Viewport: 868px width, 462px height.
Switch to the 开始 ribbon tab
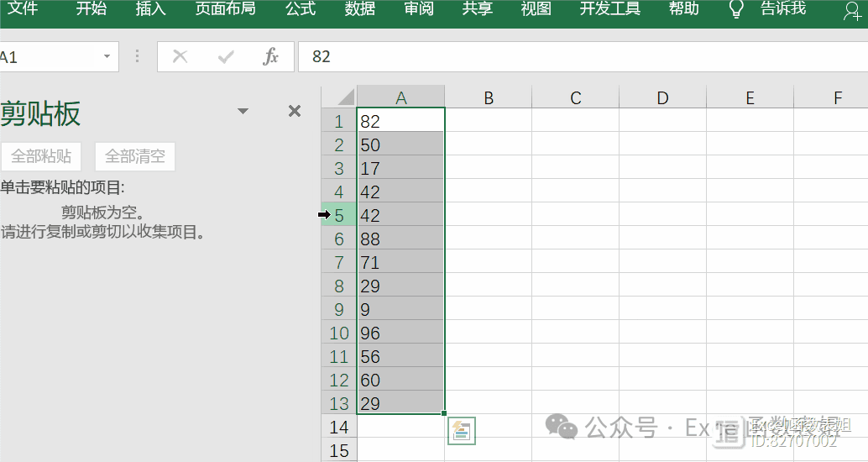tap(92, 8)
